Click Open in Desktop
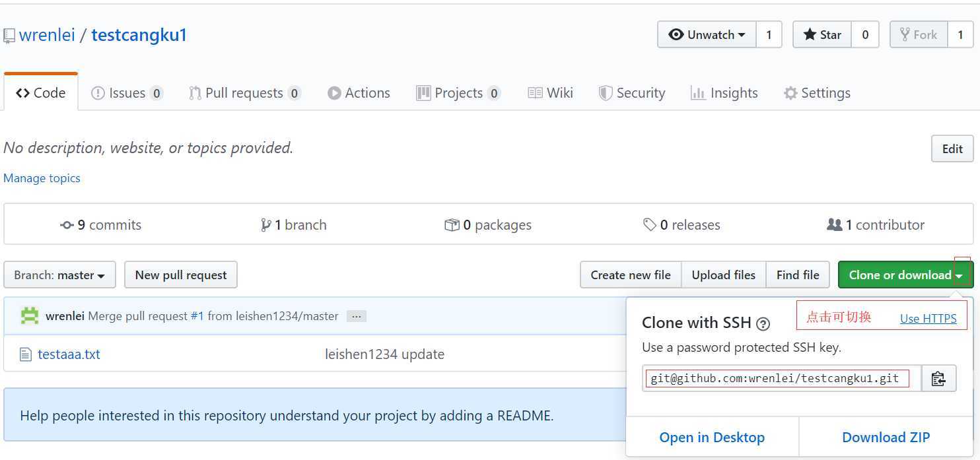Viewport: 980px width, 460px height. click(x=712, y=438)
